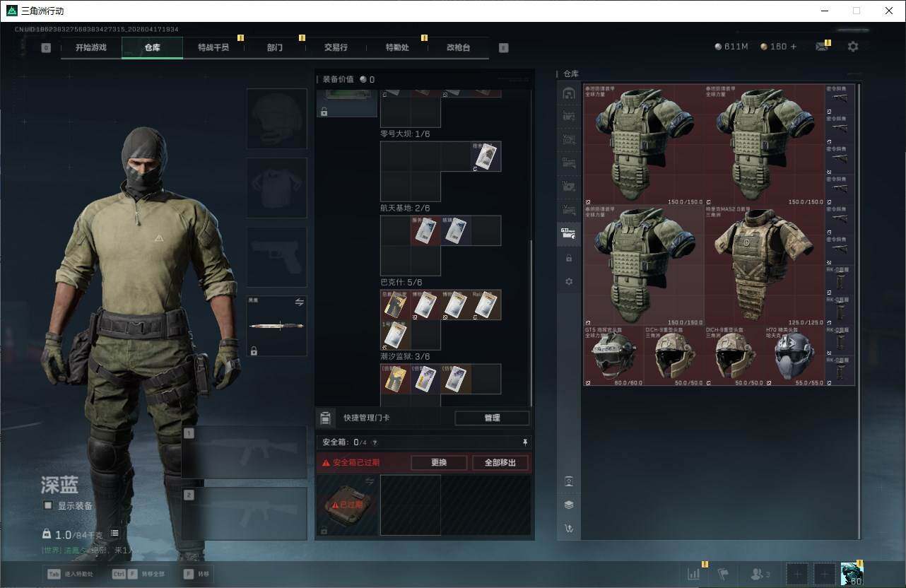Open the mail envelope icon
Viewport: 906px width, 588px height.
(x=821, y=47)
